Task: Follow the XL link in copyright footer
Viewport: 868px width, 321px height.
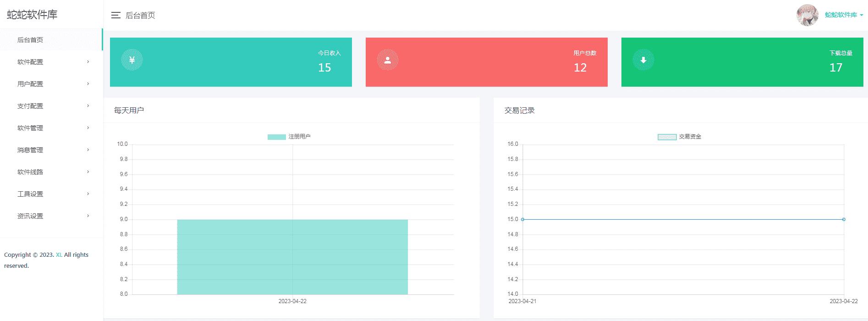Action: pos(59,255)
